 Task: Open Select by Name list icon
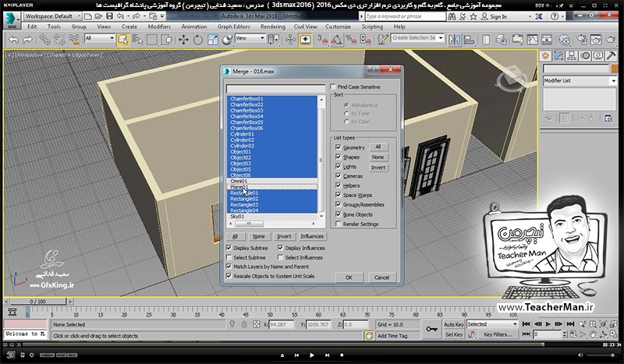138,40
